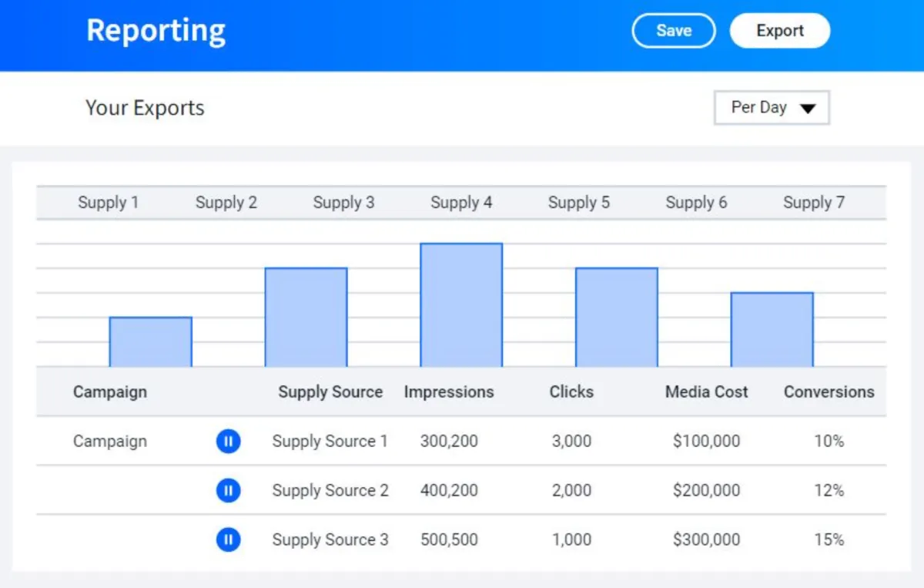Sort by Clicks column header
The image size is (924, 588).
(571, 391)
